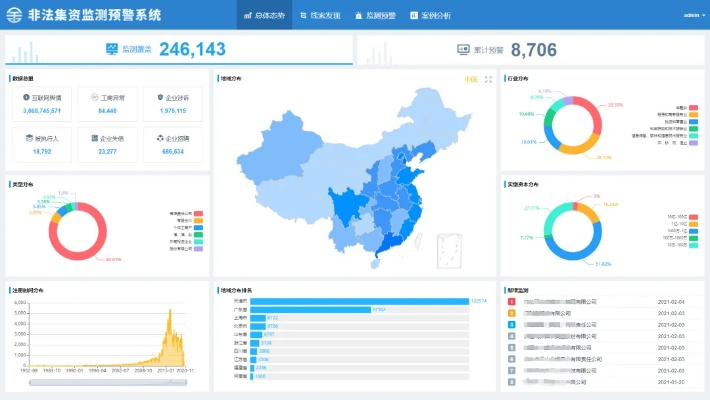Click the 企业招聘 card icon
Image resolution: width=710 pixels, height=400 pixels.
(160, 138)
